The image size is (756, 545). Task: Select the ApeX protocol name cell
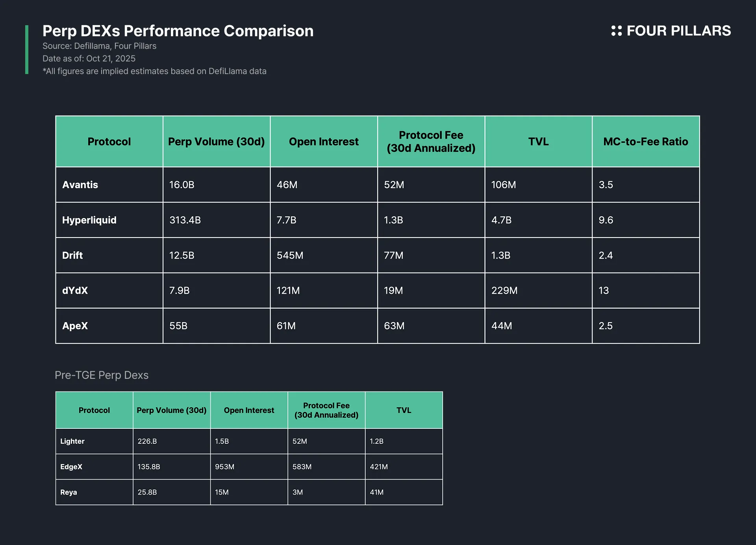click(75, 326)
